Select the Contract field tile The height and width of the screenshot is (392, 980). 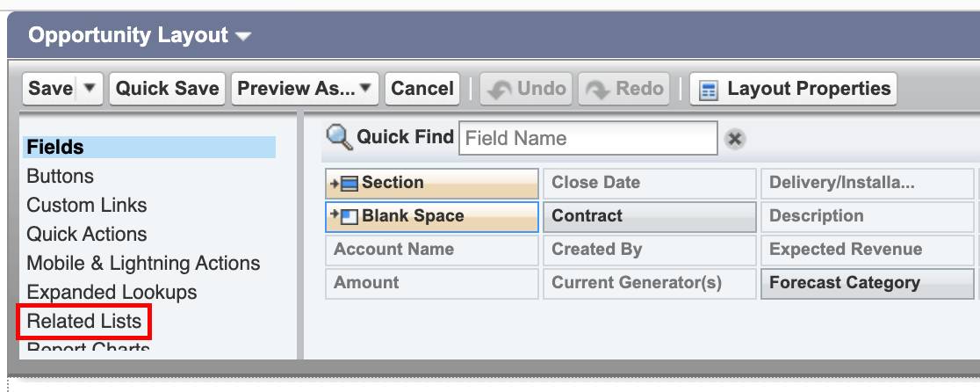649,216
